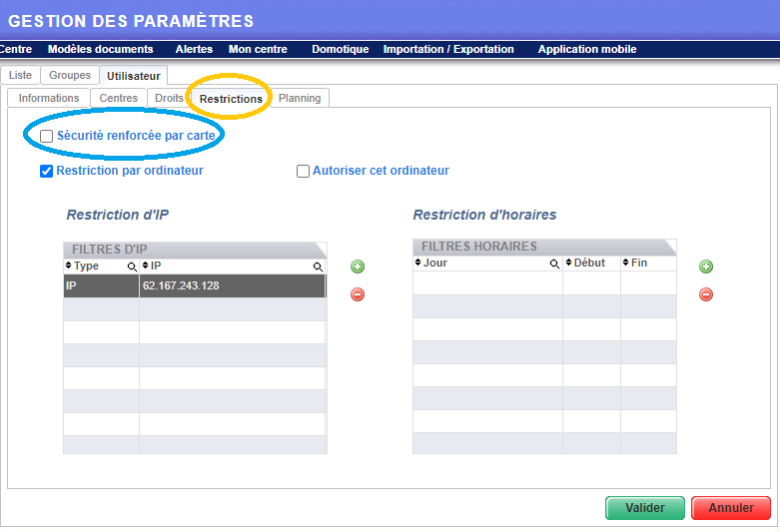
Task: Click search icon in Jour column header
Action: [x=554, y=265]
